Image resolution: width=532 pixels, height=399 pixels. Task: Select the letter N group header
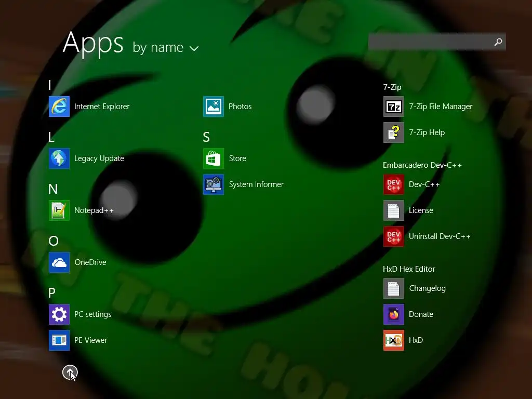point(53,189)
